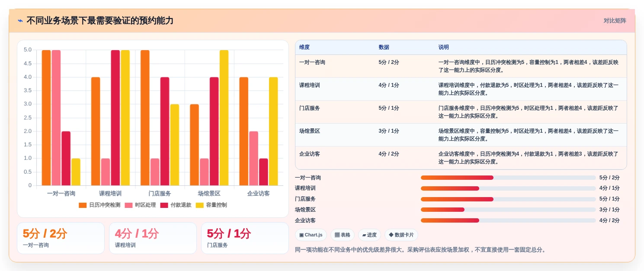This screenshot has height=271, width=644.
Task: Click 一对一咨询 cell in the table
Action: [312, 62]
